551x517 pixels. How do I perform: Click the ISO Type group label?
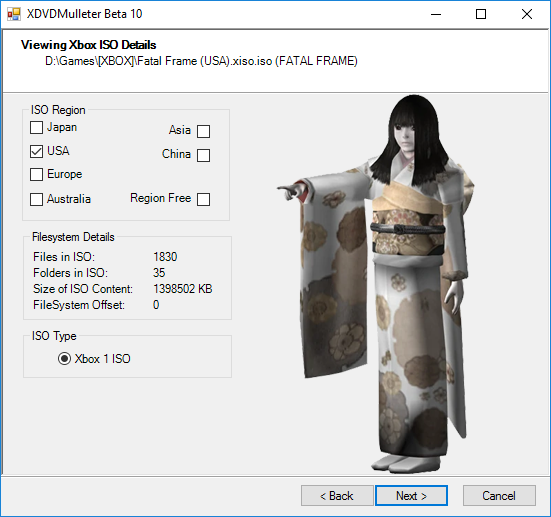pyautogui.click(x=54, y=336)
